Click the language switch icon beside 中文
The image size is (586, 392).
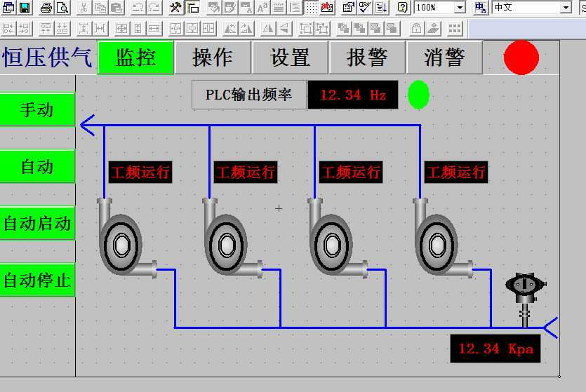tap(481, 8)
